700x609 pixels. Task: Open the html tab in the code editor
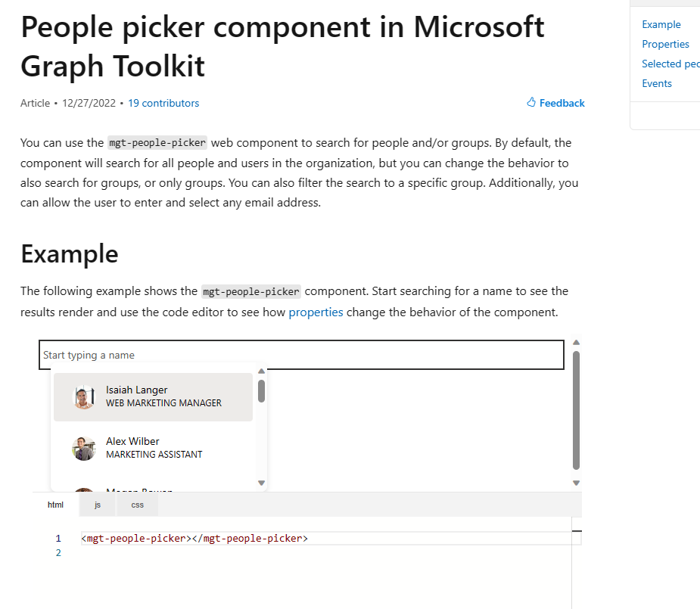pos(55,504)
